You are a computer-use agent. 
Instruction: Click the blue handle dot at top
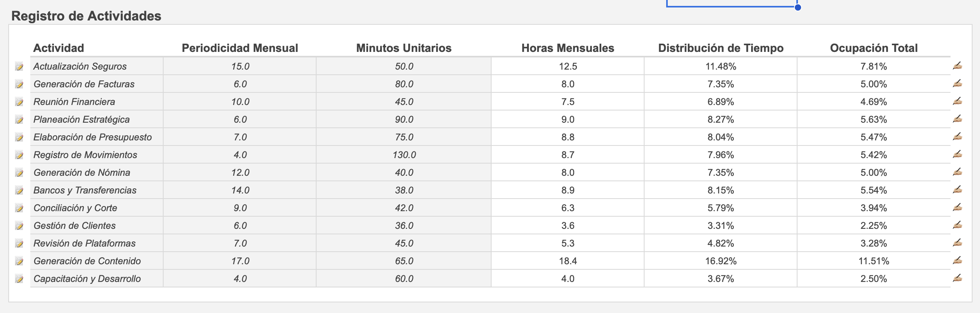[x=798, y=7]
